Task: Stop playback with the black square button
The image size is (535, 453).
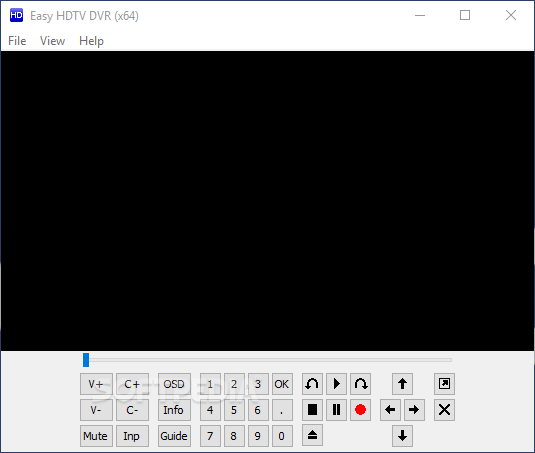Action: 312,410
